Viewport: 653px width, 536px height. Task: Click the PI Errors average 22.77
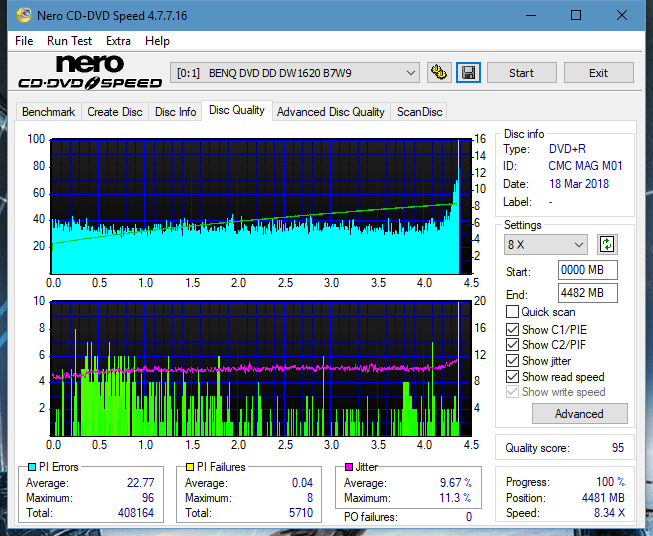pos(140,483)
